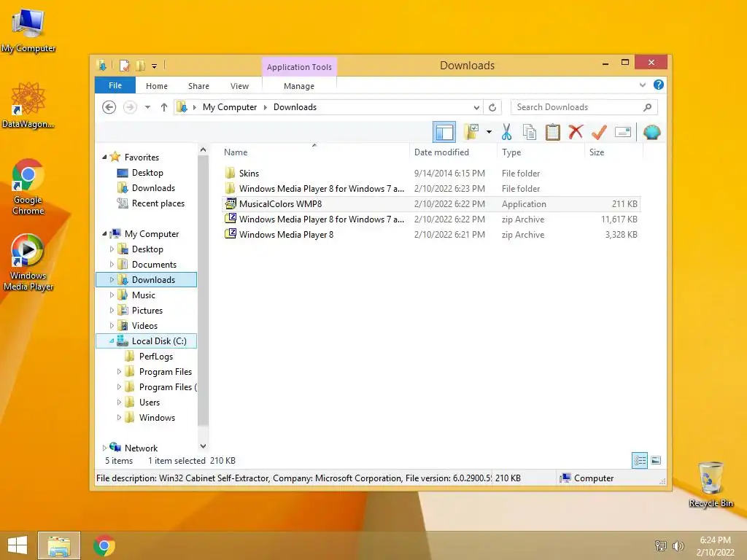Click the Windows Start button
This screenshot has height=560, width=747.
click(x=18, y=545)
